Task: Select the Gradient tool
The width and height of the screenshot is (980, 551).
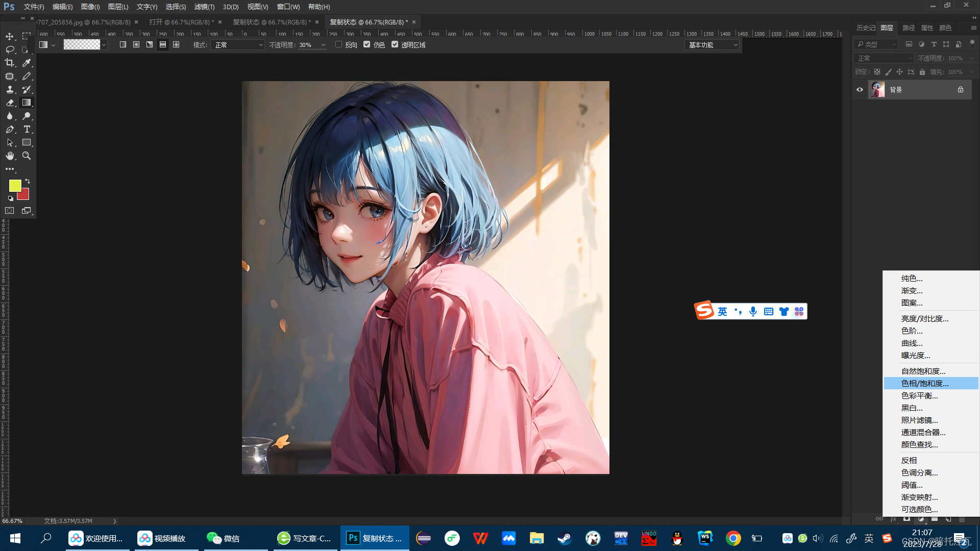Action: coord(27,103)
